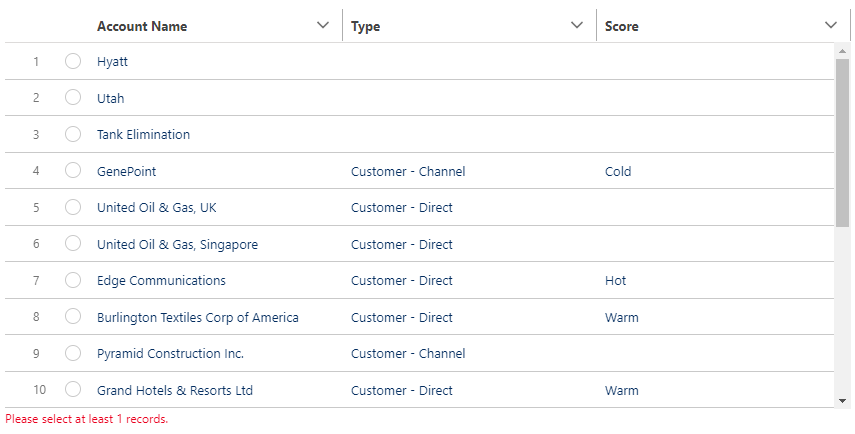Click GenePoint's Customer - Channel type cell

click(408, 171)
